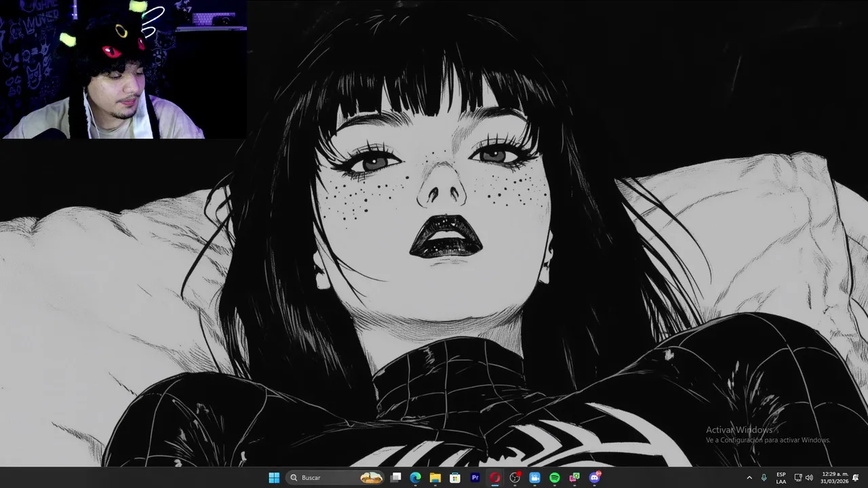Image resolution: width=868 pixels, height=488 pixels.
Task: Click the search highlight image in the Buscar box
Action: pos(371,478)
